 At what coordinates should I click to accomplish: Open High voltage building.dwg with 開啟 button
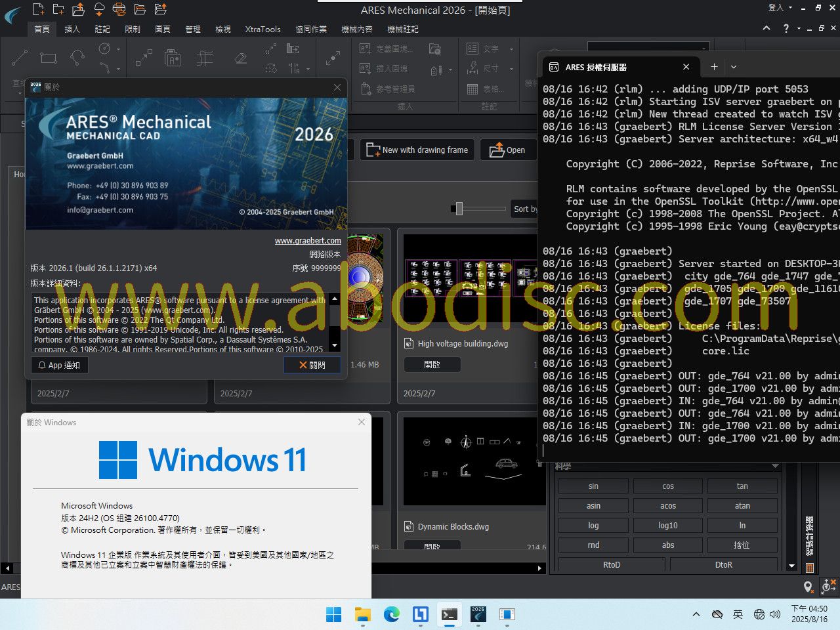tap(432, 365)
